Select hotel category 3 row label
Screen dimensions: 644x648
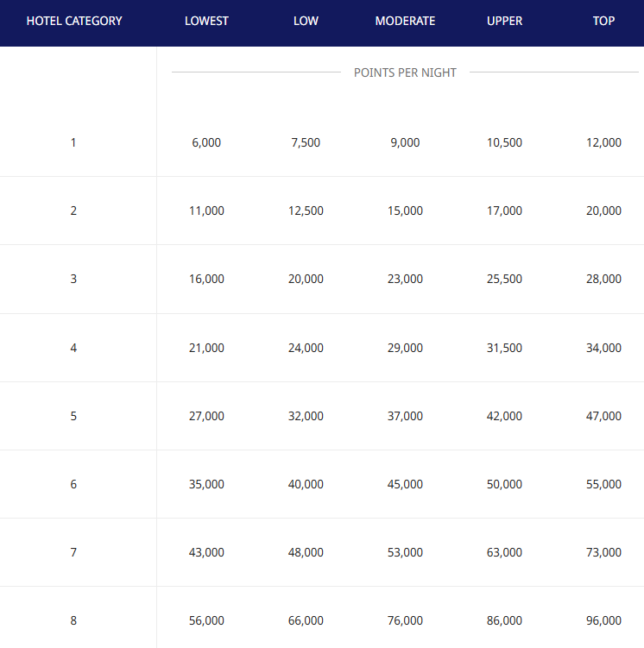click(x=73, y=279)
